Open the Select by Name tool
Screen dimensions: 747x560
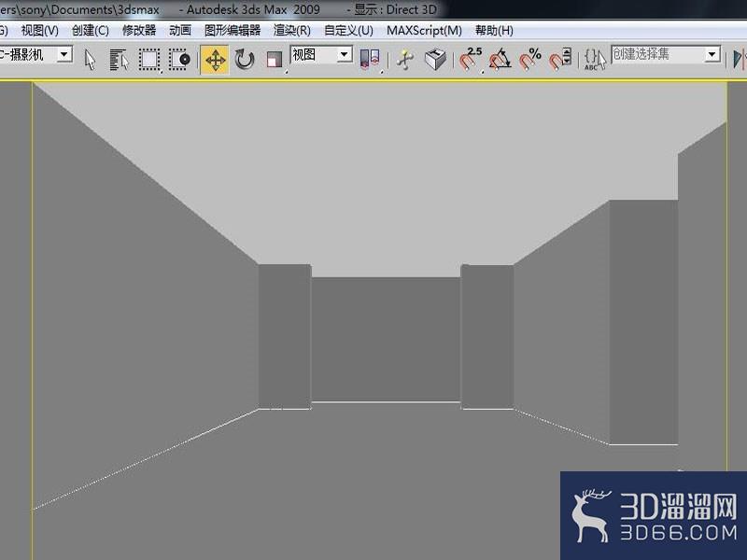tap(120, 60)
